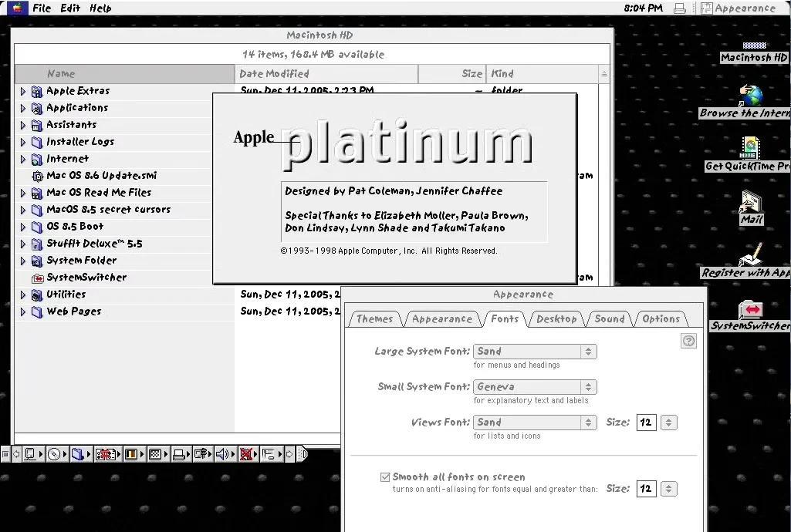Sort the list by the Kind column
791x532 pixels.
point(543,74)
